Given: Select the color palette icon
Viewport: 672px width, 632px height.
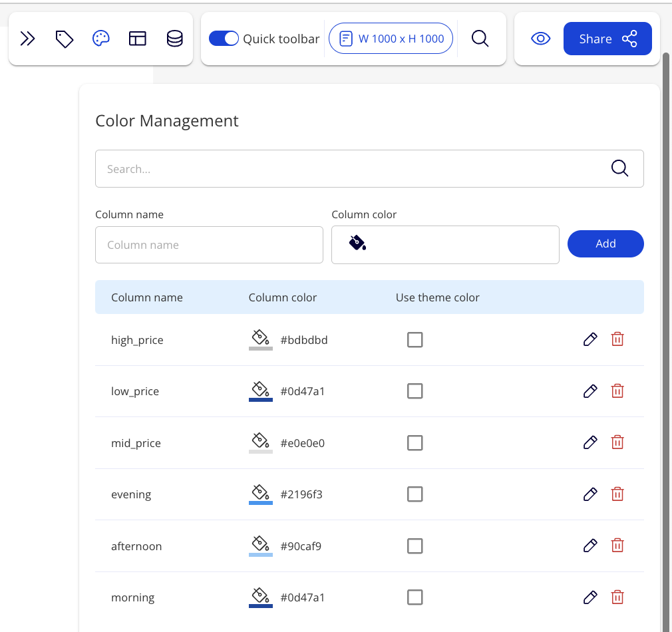Looking at the screenshot, I should pyautogui.click(x=100, y=39).
